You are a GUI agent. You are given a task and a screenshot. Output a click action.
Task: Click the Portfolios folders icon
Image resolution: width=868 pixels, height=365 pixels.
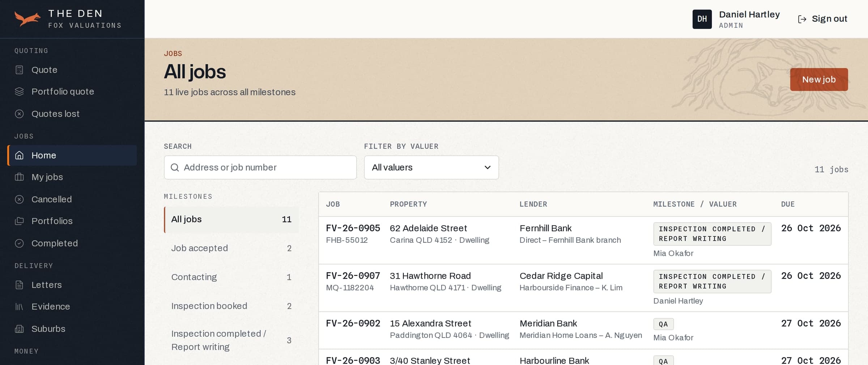tap(19, 221)
